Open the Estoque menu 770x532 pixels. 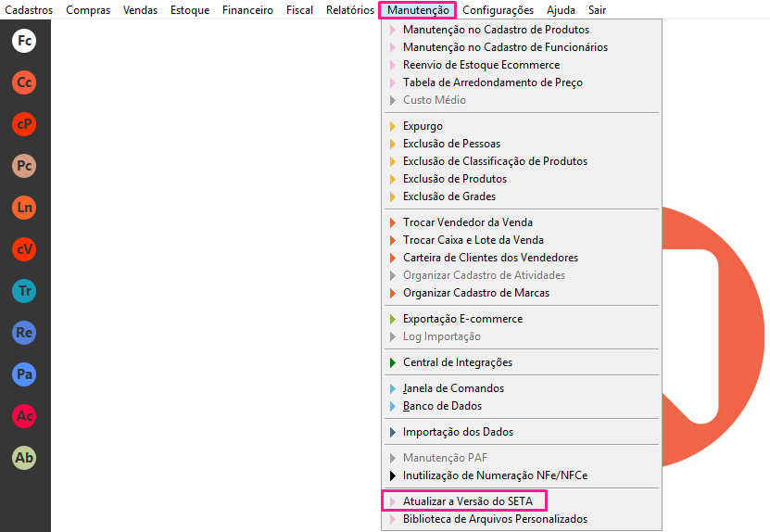click(x=190, y=10)
